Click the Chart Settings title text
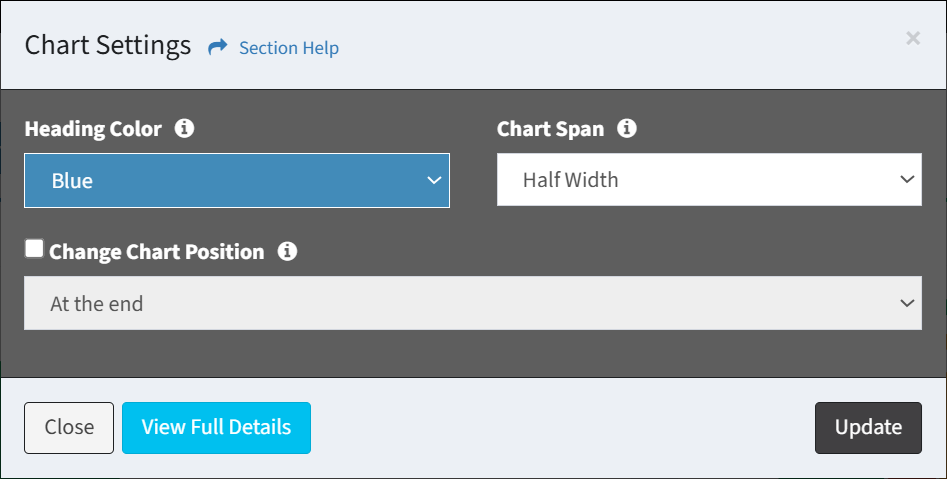This screenshot has width=947, height=479. [x=108, y=46]
